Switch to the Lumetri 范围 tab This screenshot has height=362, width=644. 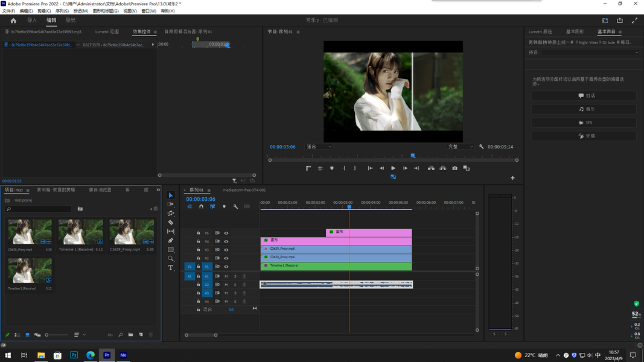pyautogui.click(x=107, y=31)
